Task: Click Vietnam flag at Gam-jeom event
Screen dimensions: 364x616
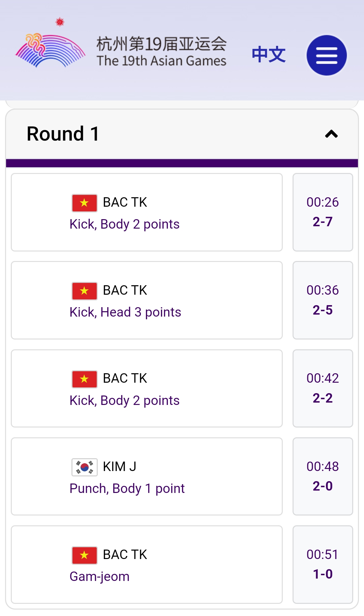Action: tap(85, 555)
